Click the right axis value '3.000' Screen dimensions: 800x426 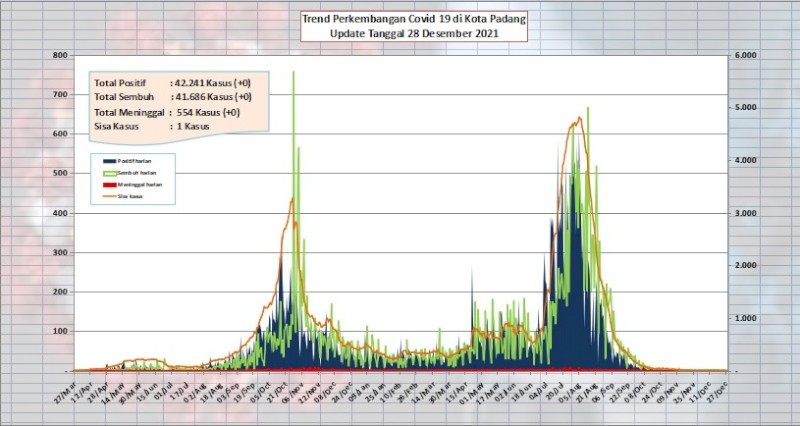click(x=746, y=213)
